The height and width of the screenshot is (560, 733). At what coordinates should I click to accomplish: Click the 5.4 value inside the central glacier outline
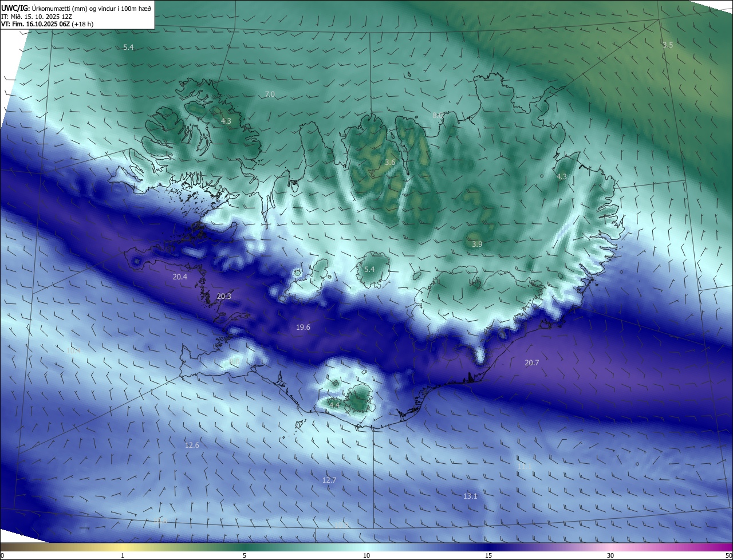coord(369,269)
